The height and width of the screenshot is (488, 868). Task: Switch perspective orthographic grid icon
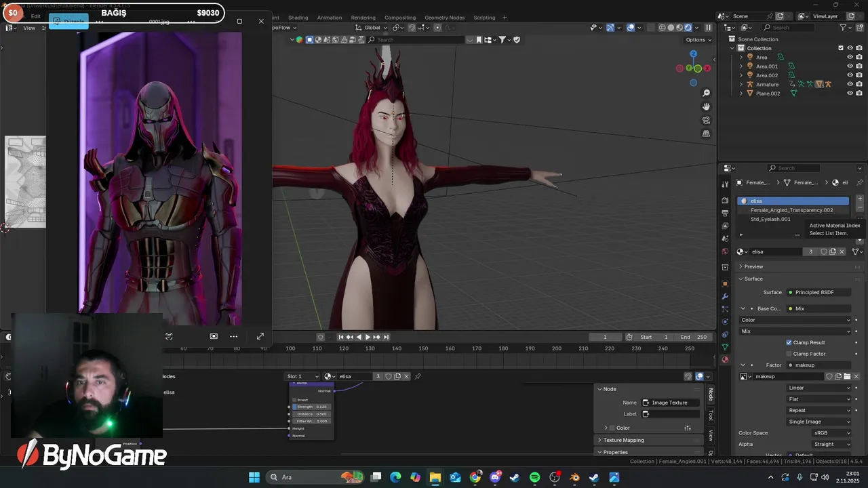pos(706,134)
